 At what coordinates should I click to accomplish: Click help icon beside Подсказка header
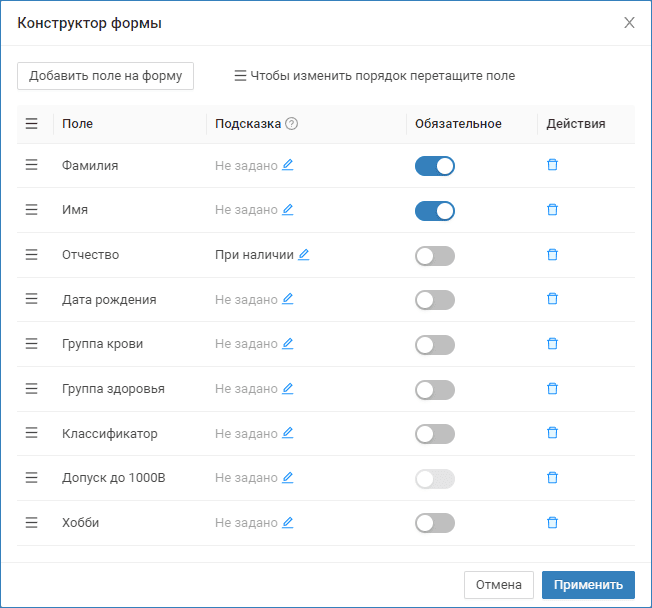click(292, 124)
